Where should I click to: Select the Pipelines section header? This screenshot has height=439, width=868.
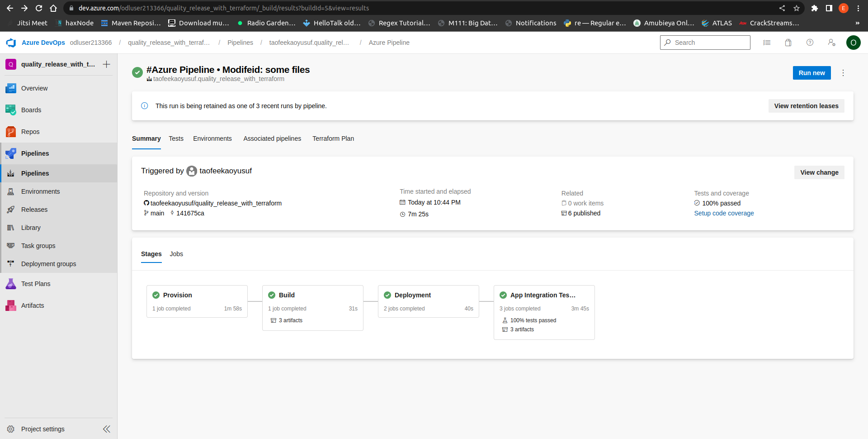coord(59,153)
